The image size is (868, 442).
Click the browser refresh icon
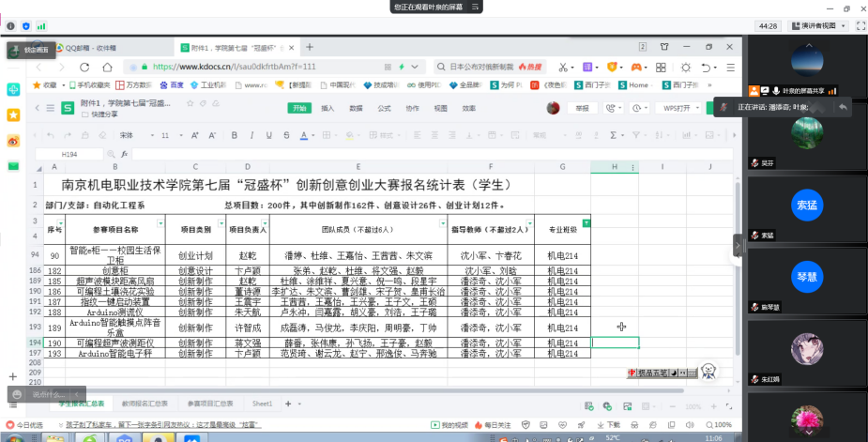click(x=84, y=68)
